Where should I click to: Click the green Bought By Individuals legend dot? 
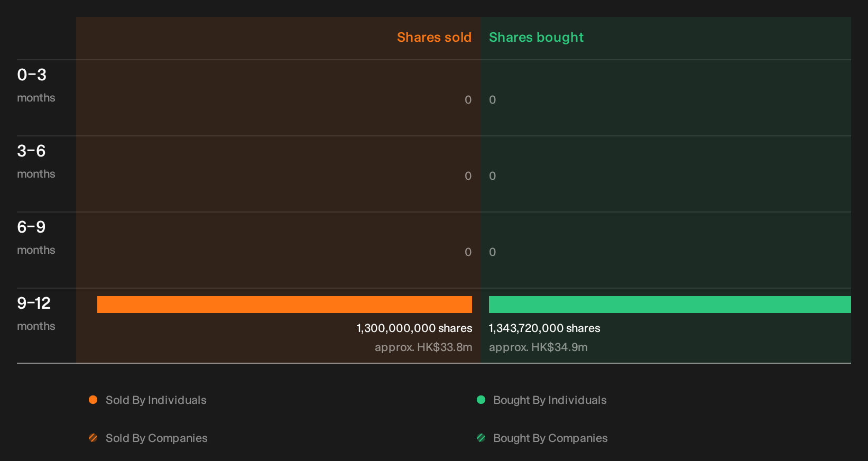tap(481, 400)
